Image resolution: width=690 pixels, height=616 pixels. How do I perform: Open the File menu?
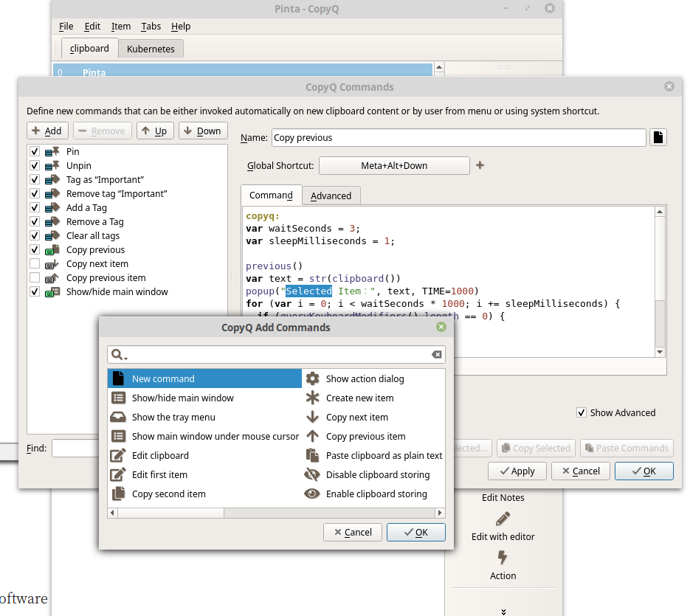click(66, 27)
